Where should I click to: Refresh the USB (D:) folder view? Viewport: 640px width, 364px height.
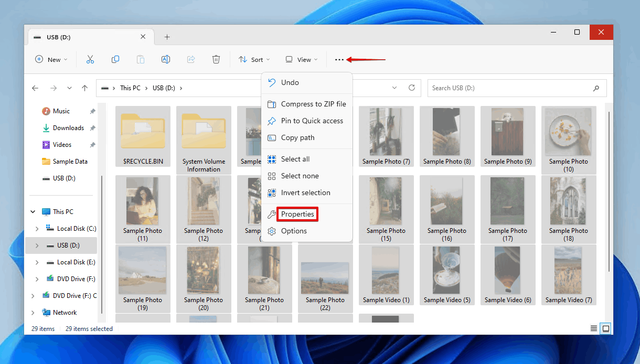tap(412, 88)
